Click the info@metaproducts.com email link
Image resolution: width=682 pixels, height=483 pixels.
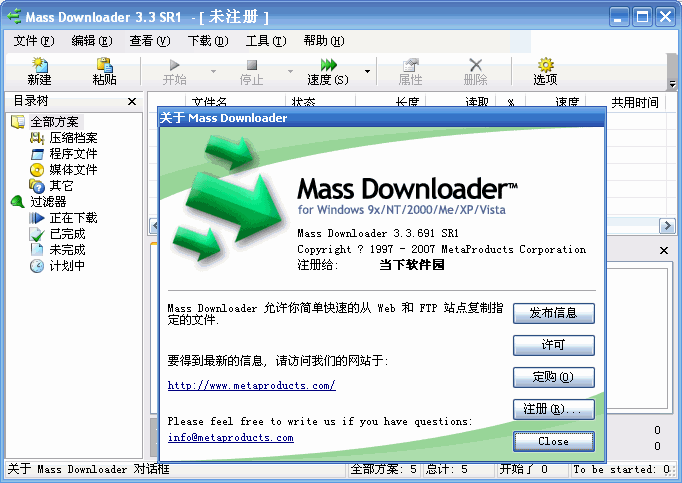pos(231,438)
